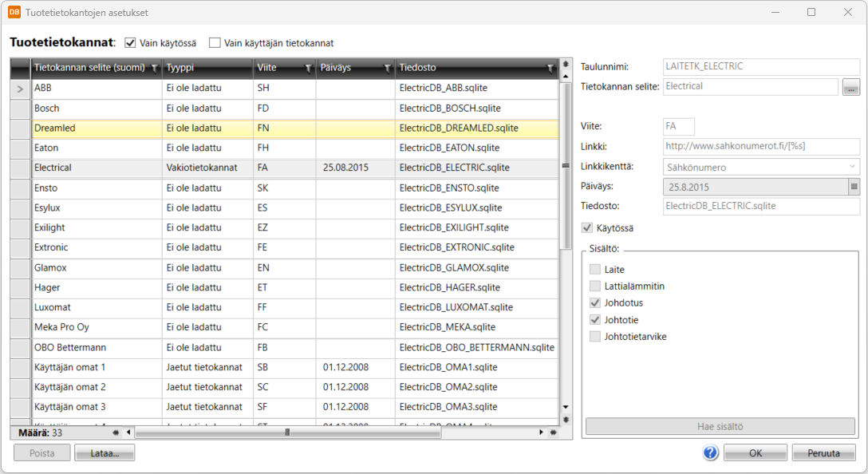Click the Lataa... button
Screen dimensions: 868x474
point(105,453)
